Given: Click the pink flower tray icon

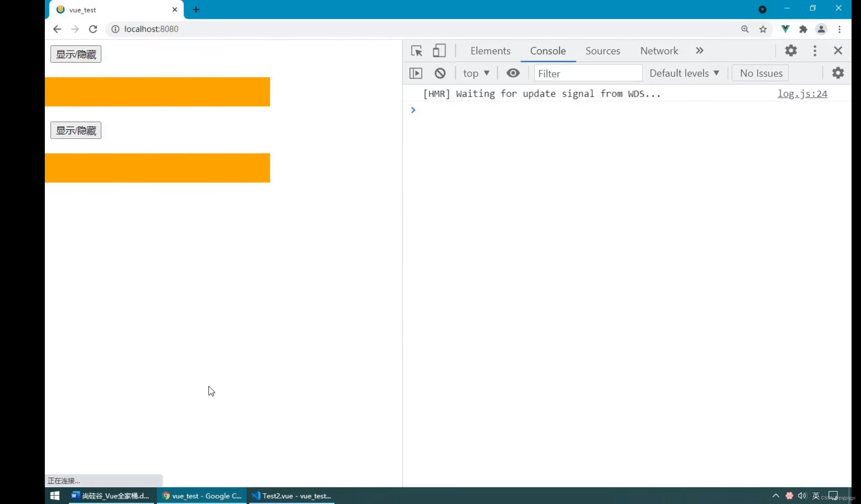Looking at the screenshot, I should (789, 496).
